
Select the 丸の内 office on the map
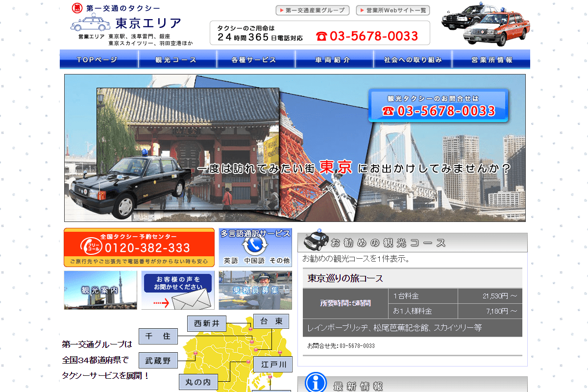198,382
